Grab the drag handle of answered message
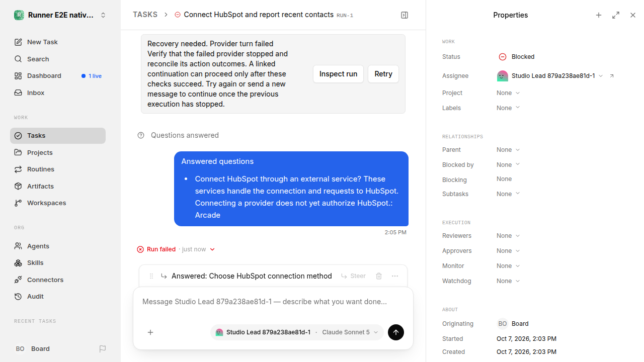The width and height of the screenshot is (644, 362). [151, 276]
